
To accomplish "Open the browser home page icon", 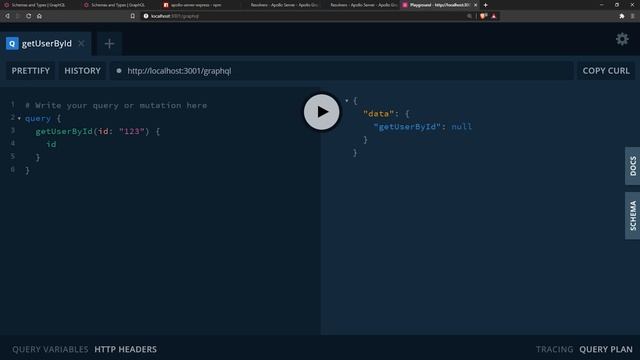I will tap(39, 16).
